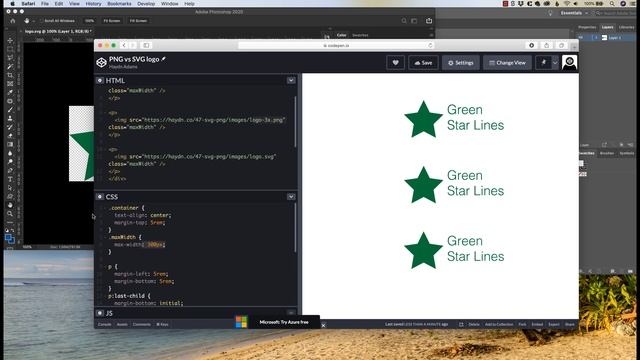Switch to Swatches tab in Photoshop
Image resolution: width=640 pixels, height=360 pixels.
(x=360, y=35)
